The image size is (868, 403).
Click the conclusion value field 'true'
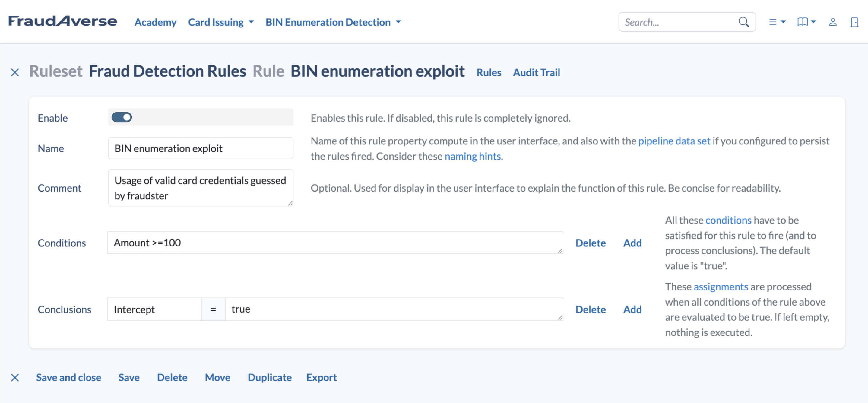pyautogui.click(x=394, y=309)
